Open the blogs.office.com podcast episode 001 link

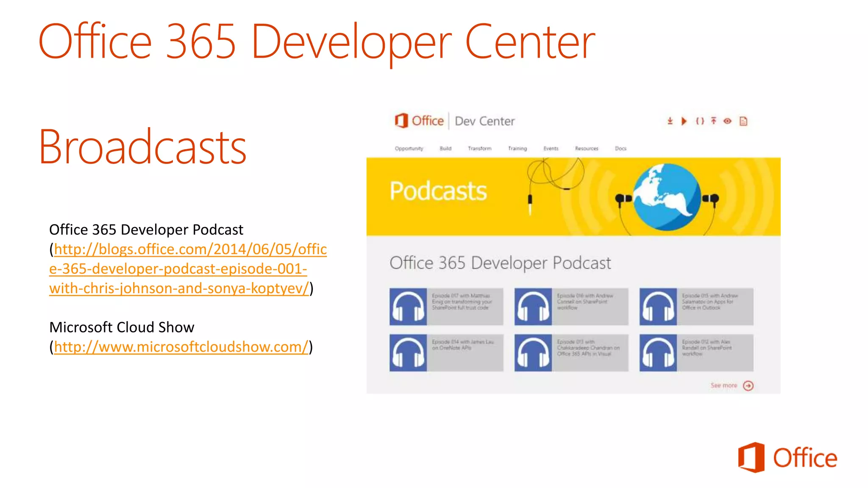point(188,269)
